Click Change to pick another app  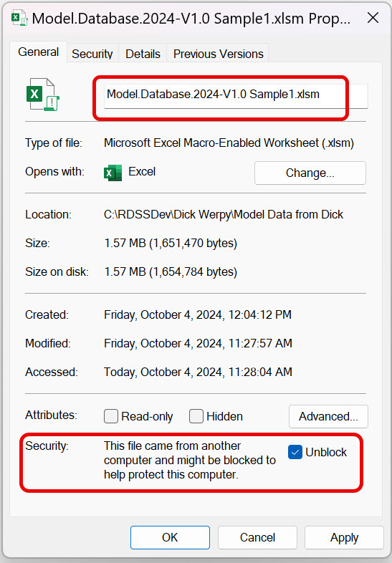(310, 173)
